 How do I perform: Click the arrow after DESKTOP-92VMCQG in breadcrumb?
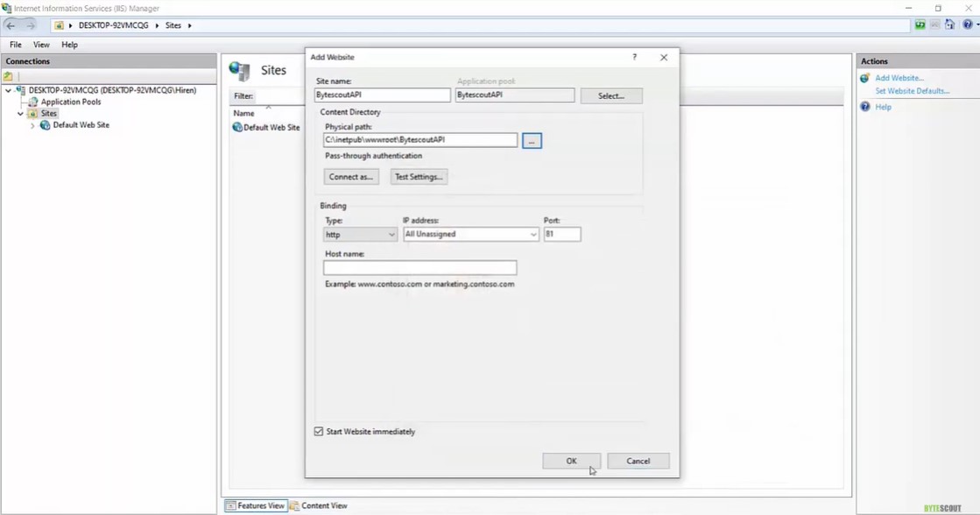[157, 25]
